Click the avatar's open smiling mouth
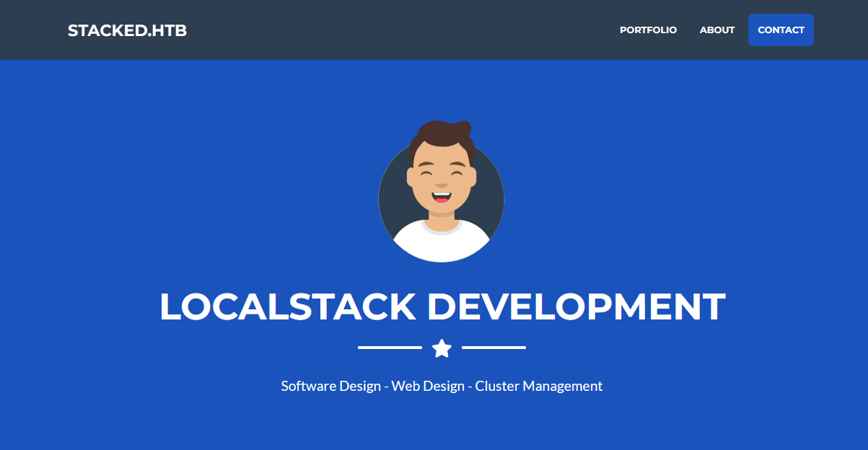The width and height of the screenshot is (868, 450). tap(441, 195)
